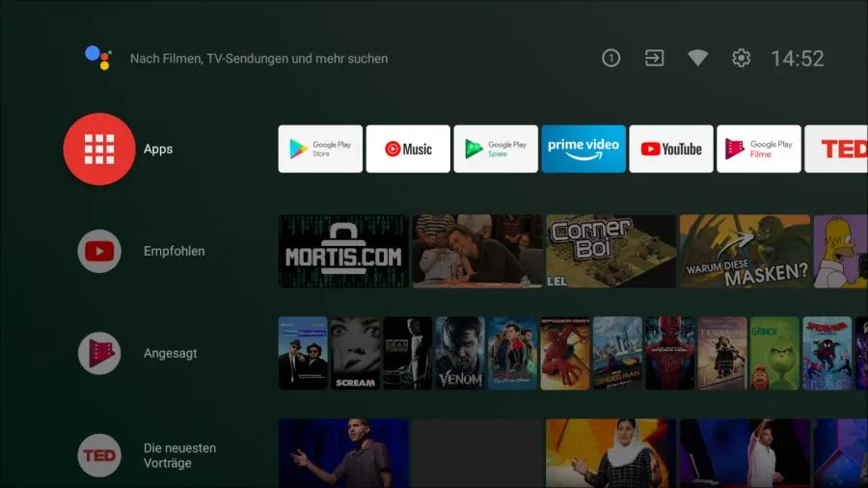Image resolution: width=868 pixels, height=488 pixels.
Task: Open the Grinch movie poster
Action: pyautogui.click(x=775, y=353)
